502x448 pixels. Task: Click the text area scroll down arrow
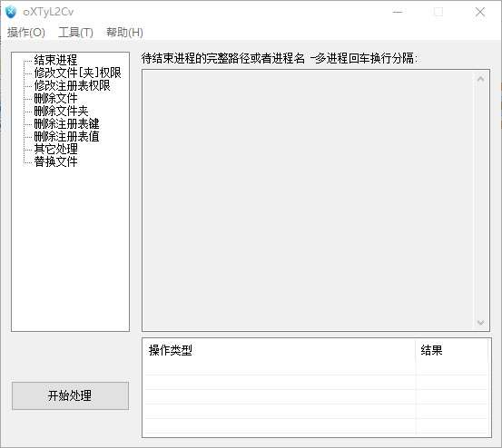480,322
